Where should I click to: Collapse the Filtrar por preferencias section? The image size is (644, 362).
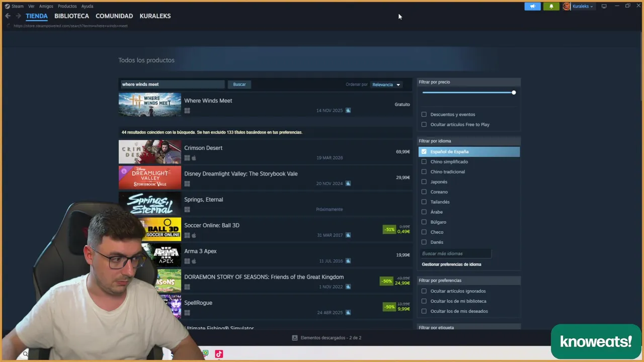[x=469, y=281]
